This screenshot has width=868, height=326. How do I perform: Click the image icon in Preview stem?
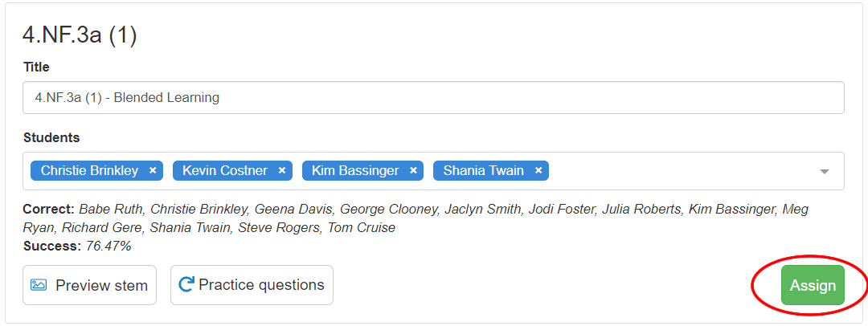(x=39, y=285)
